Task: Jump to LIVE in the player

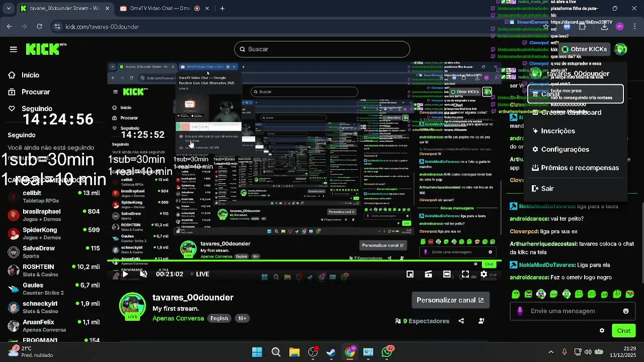Action: [200, 274]
